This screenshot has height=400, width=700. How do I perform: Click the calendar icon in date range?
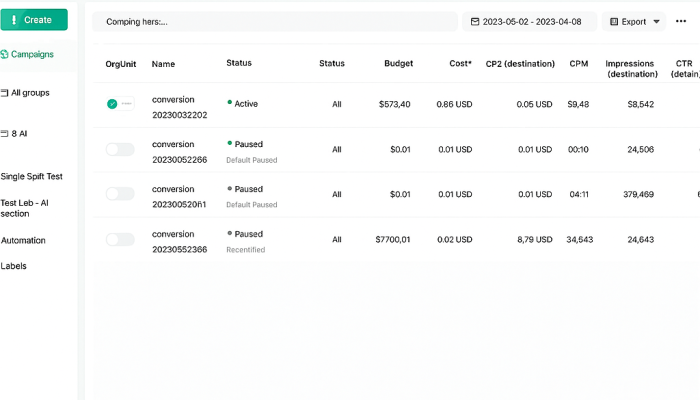473,21
